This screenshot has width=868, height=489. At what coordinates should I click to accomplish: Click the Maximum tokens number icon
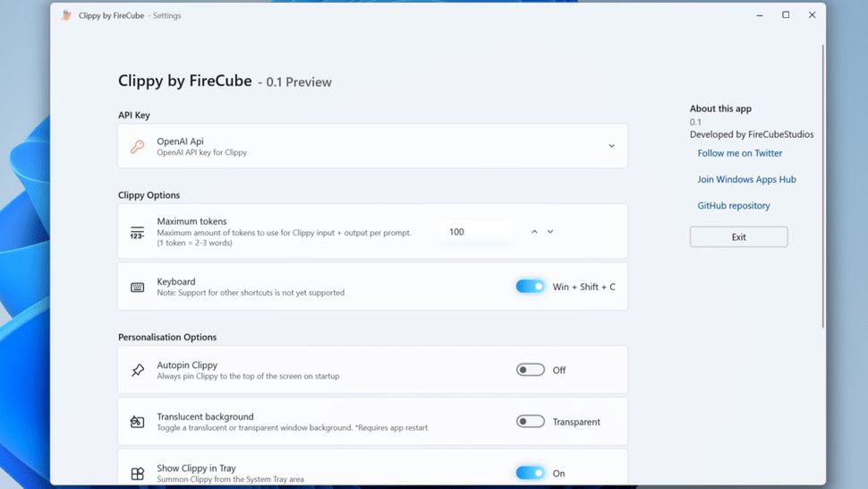point(137,232)
